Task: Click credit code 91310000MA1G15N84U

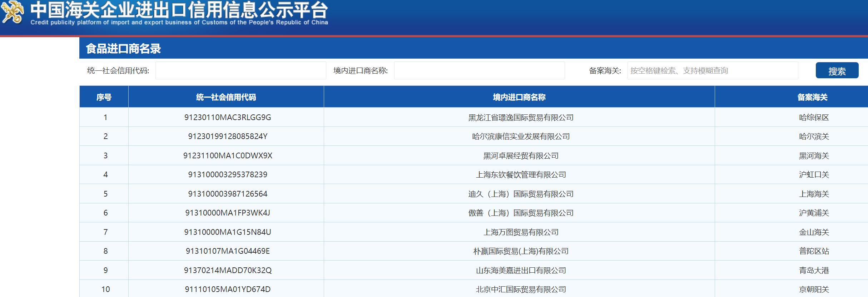Action: point(228,232)
